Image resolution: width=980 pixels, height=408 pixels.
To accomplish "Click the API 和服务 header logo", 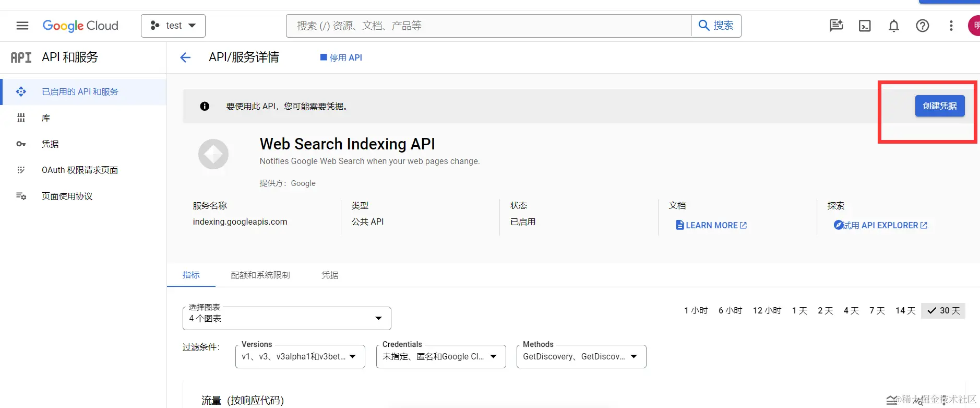I will pos(21,57).
